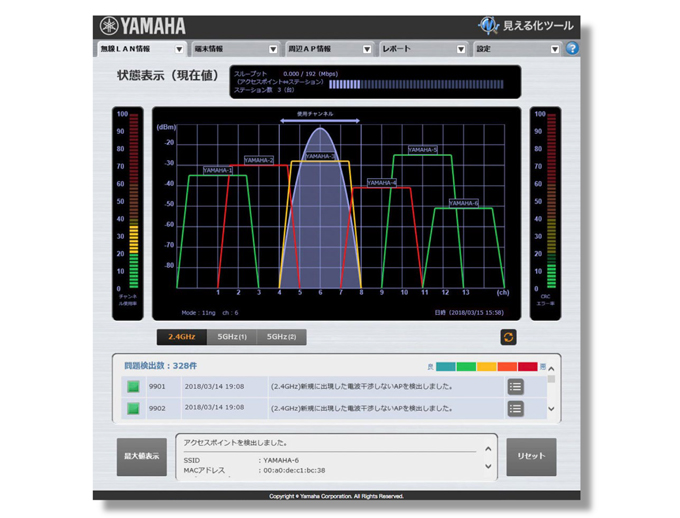
Task: Click the SSID value YAMAHA-6
Action: click(281, 460)
